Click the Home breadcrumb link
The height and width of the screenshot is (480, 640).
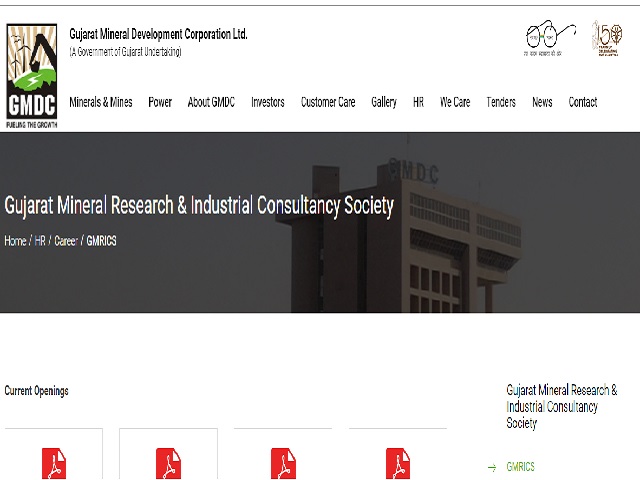[16, 241]
